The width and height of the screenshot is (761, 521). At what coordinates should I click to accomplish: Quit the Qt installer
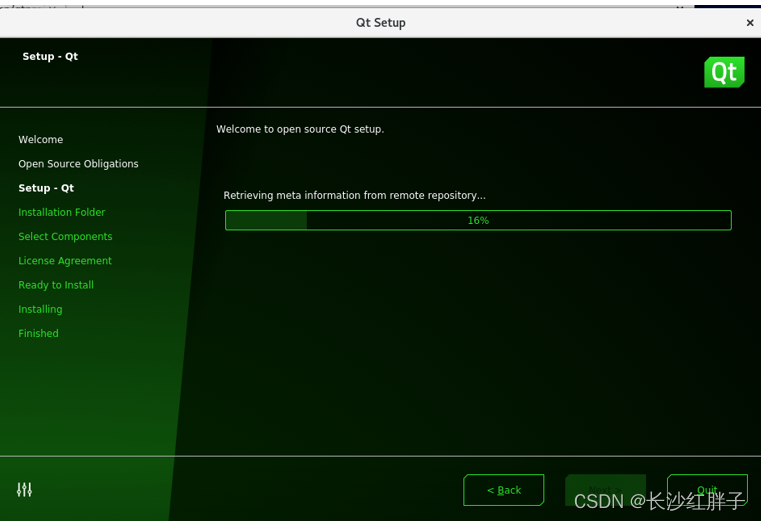click(707, 490)
